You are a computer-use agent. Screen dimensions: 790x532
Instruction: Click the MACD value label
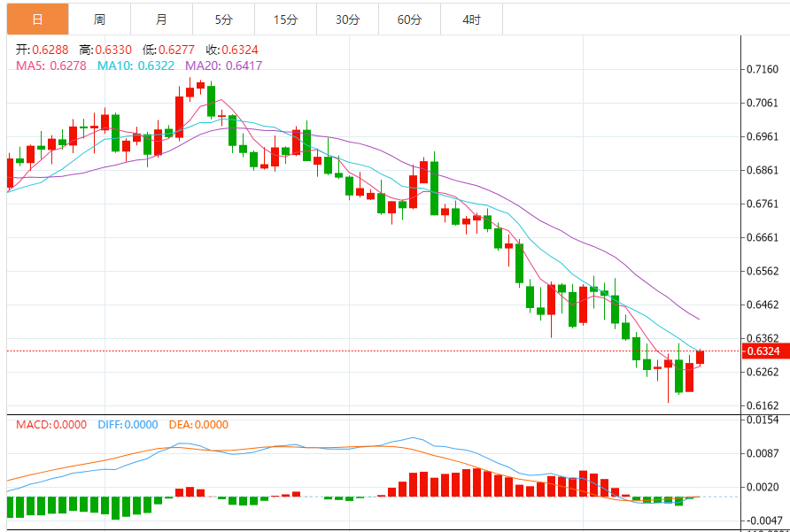point(50,425)
